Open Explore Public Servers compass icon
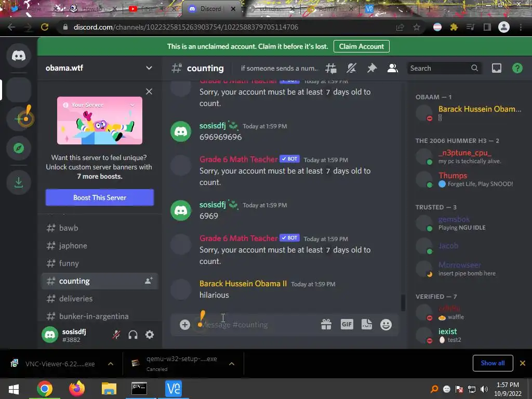The image size is (532, 399). (19, 148)
